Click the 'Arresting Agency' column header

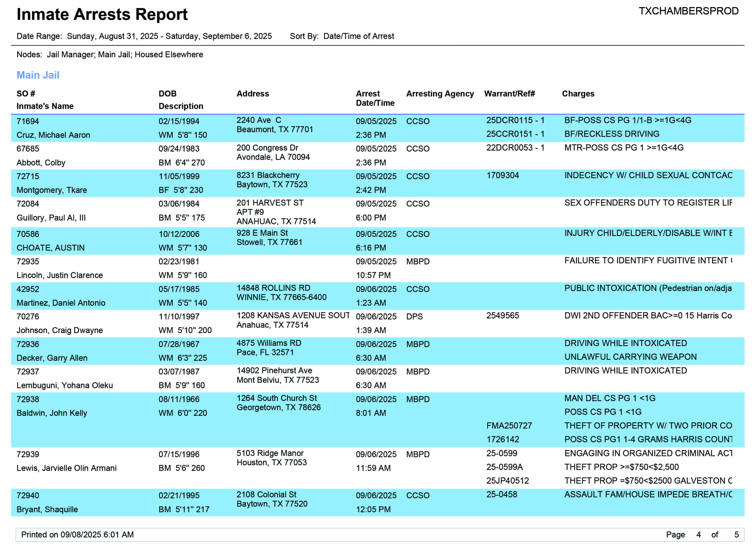(440, 93)
